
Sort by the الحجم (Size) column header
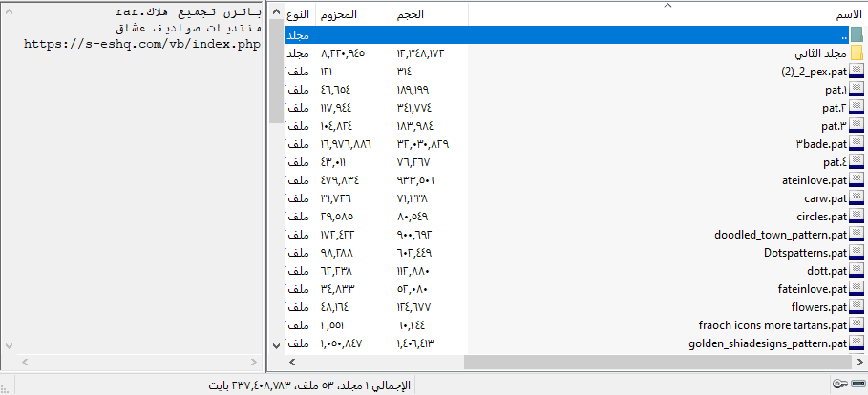[x=430, y=14]
